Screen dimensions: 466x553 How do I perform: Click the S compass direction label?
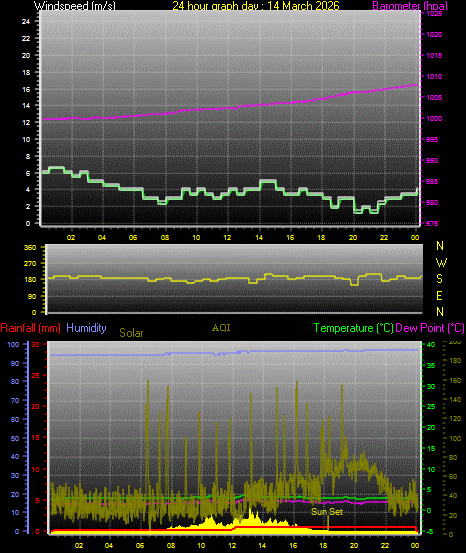[x=439, y=279]
